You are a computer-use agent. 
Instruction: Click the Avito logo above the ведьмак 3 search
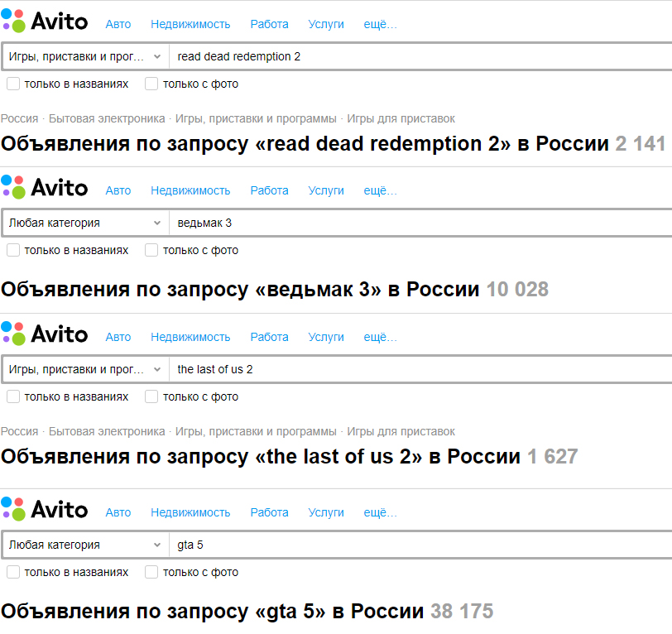(45, 188)
